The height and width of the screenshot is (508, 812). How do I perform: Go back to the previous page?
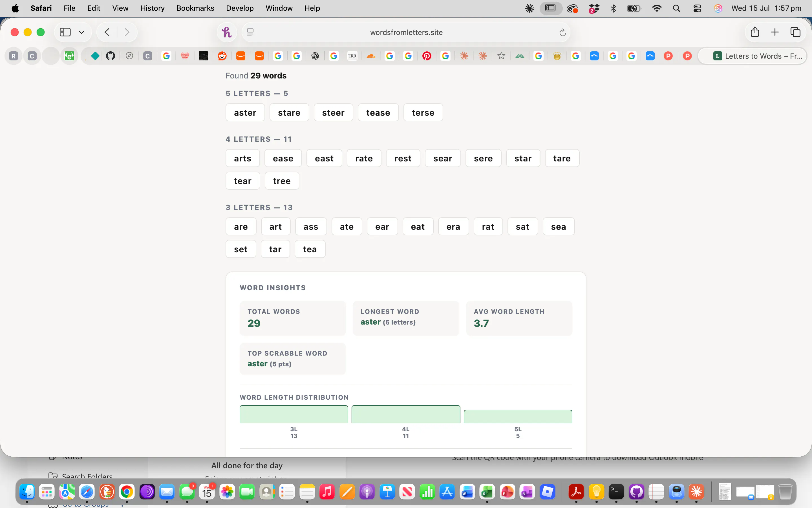pyautogui.click(x=107, y=32)
